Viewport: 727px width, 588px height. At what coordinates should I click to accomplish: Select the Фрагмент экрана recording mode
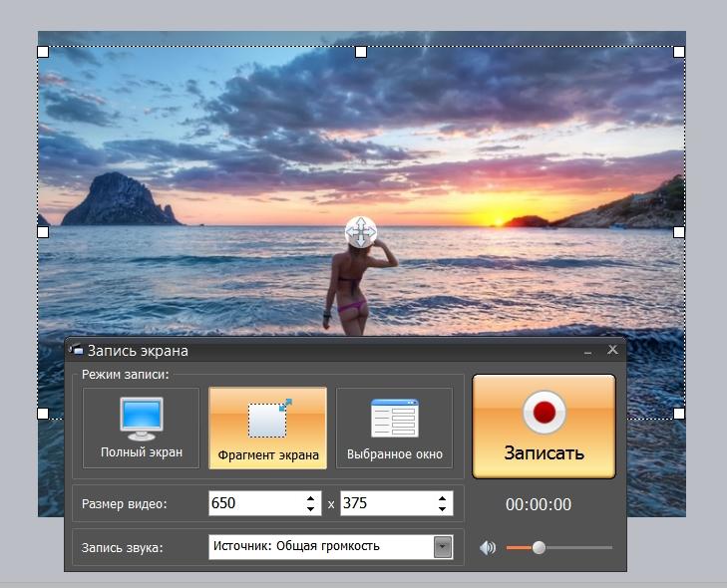pos(268,429)
